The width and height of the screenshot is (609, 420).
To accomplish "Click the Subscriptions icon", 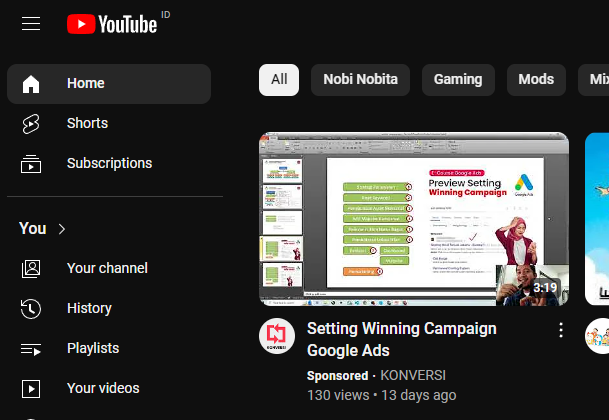I will pyautogui.click(x=31, y=164).
